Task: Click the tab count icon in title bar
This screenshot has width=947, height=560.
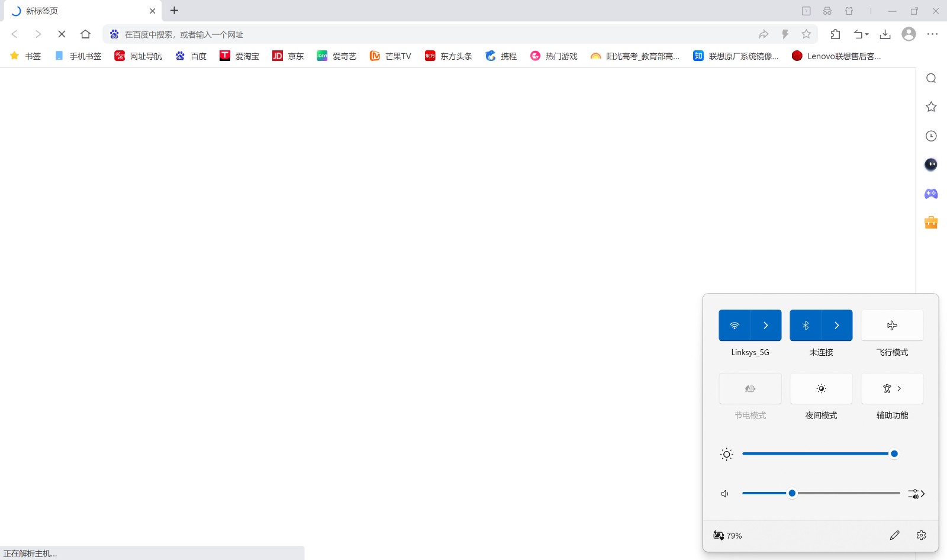Action: (x=806, y=11)
